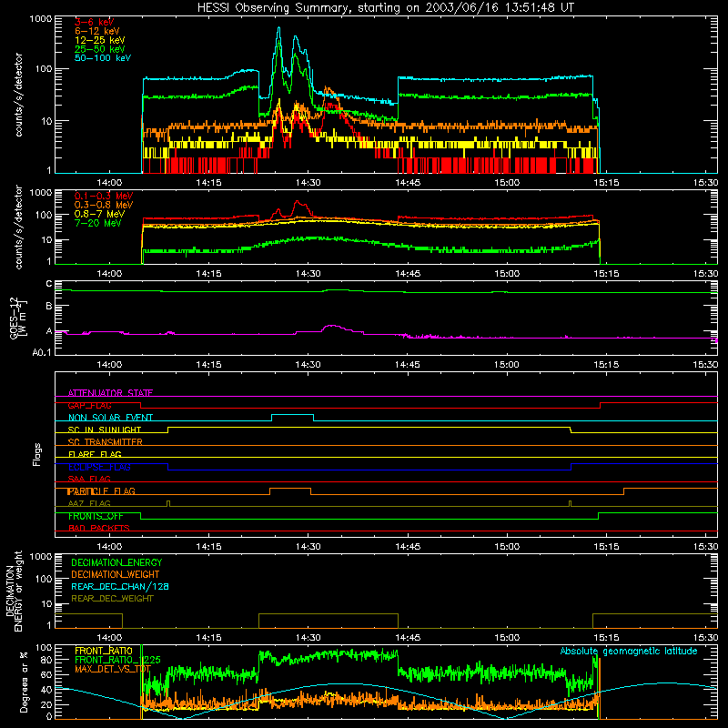The height and width of the screenshot is (728, 728).
Task: Select the "PARTICLE_FLAG" flag label
Action: [102, 491]
